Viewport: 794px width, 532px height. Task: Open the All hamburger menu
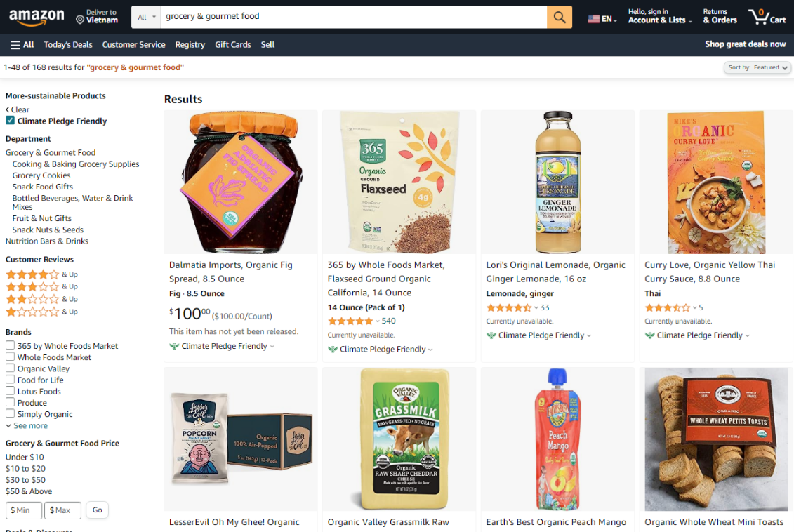tap(22, 44)
